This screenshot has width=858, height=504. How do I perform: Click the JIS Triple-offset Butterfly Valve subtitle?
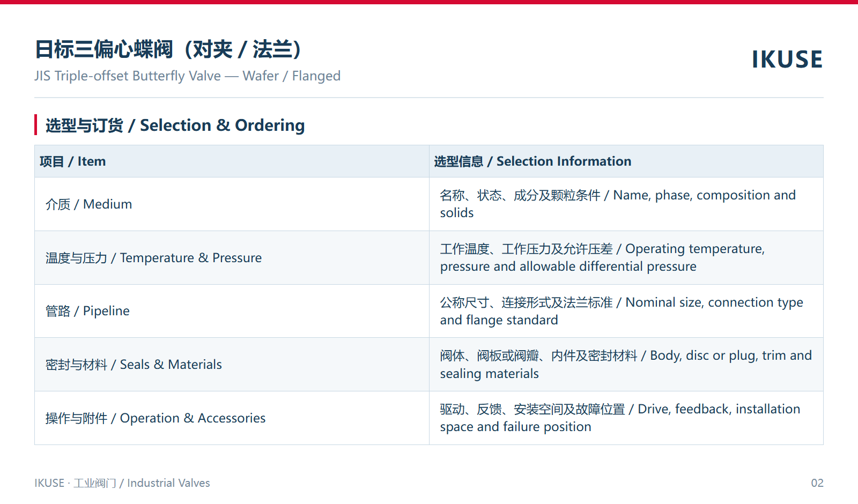(188, 76)
